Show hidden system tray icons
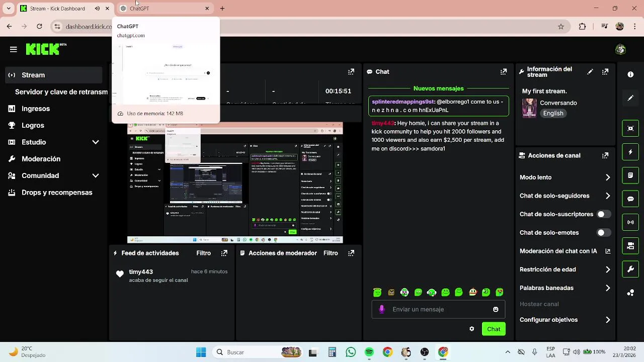 508,352
